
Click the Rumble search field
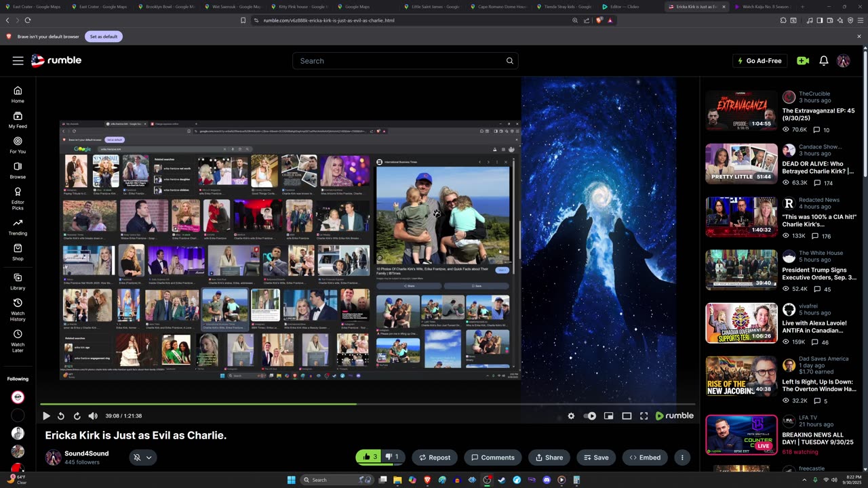coord(400,61)
